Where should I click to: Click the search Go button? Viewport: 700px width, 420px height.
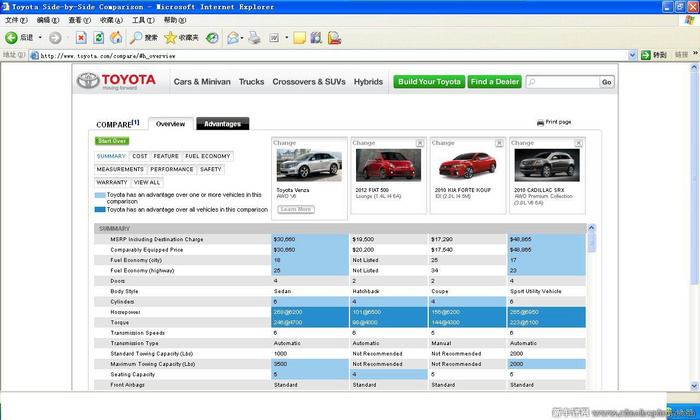(x=606, y=82)
